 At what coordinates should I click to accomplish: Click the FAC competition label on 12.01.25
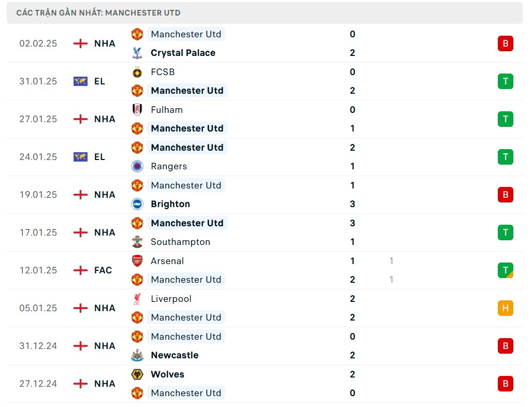(x=103, y=270)
